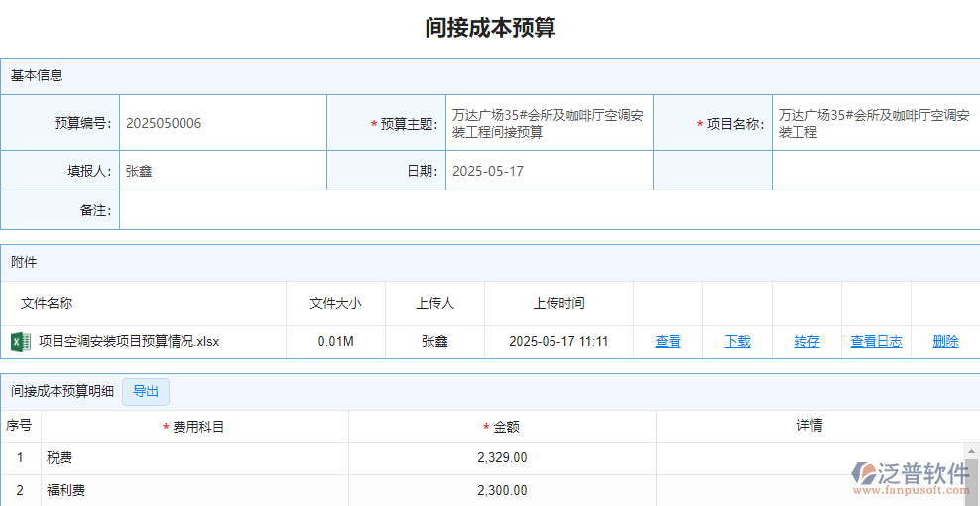980x506 pixels.
Task: Click inside the empty 备注 field
Action: pyautogui.click(x=546, y=210)
